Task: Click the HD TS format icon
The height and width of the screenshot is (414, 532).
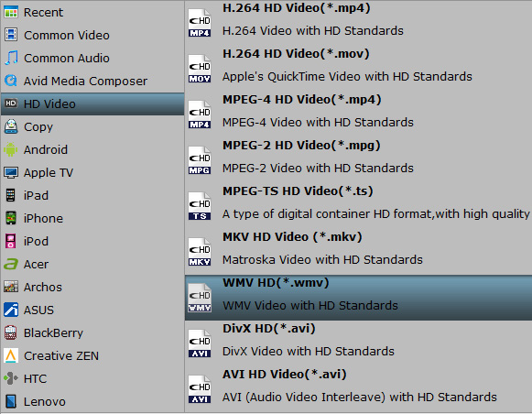Action: pyautogui.click(x=200, y=206)
